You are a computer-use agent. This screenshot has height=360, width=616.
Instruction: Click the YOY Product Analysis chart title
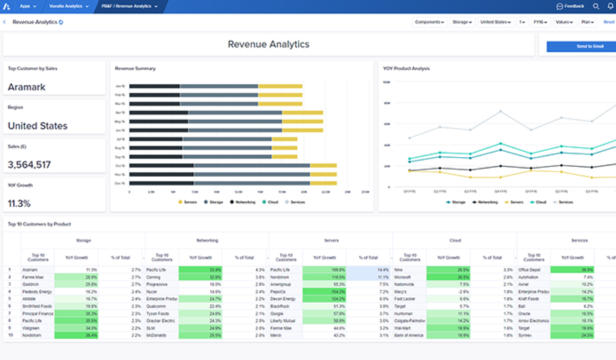(406, 68)
